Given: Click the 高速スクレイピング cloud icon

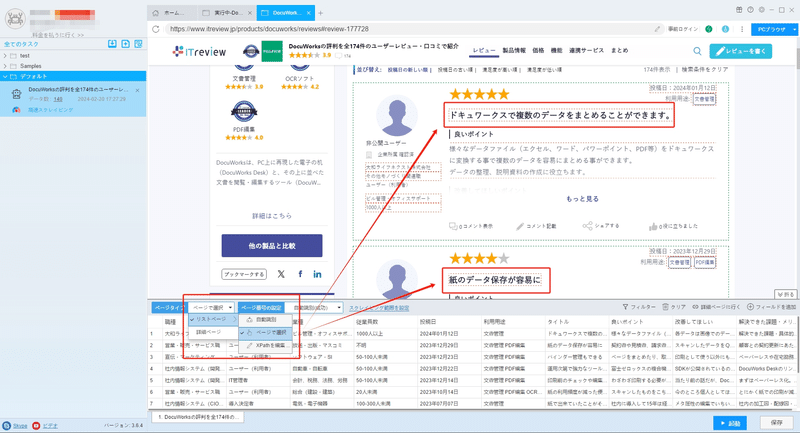Looking at the screenshot, I should [x=16, y=110].
